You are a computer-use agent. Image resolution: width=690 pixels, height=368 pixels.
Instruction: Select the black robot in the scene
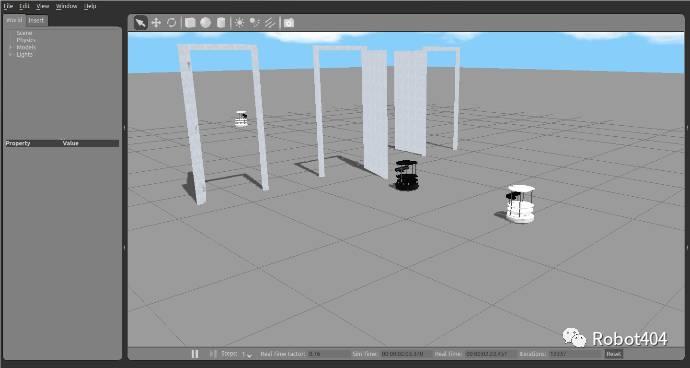[x=406, y=175]
